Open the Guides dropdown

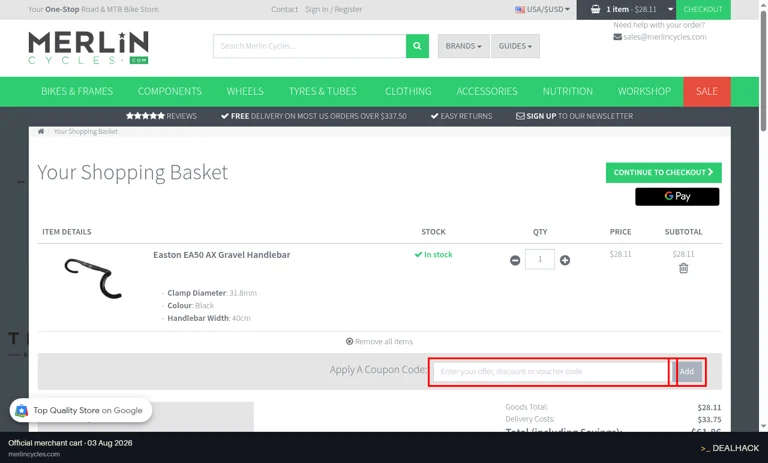pos(515,46)
